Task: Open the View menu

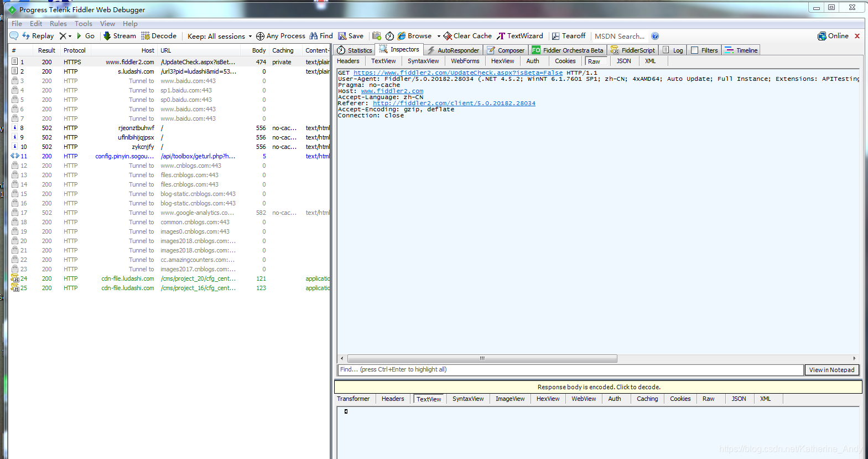Action: pos(107,24)
